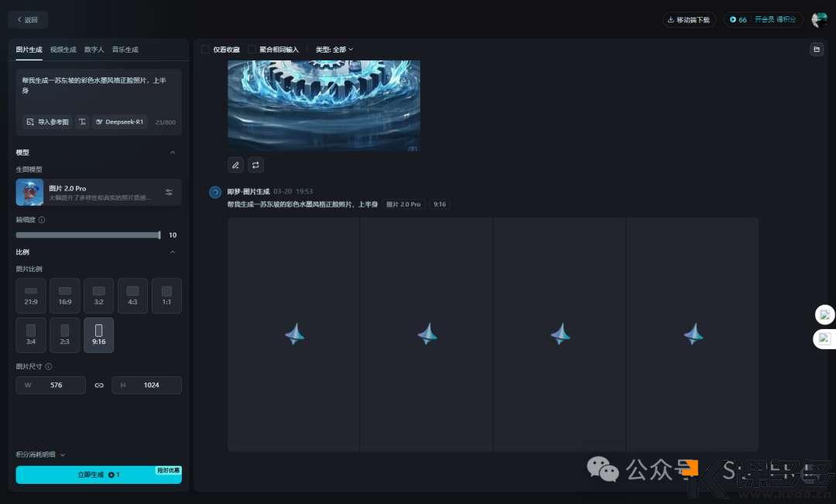Click the 立即生成 button
This screenshot has width=836, height=504.
(x=98, y=475)
